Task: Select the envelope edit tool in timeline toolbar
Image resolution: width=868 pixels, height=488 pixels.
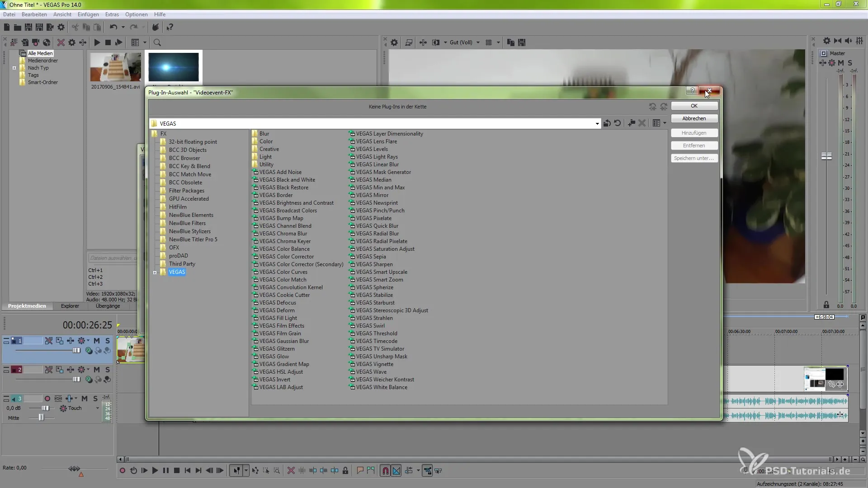Action: 255,470
